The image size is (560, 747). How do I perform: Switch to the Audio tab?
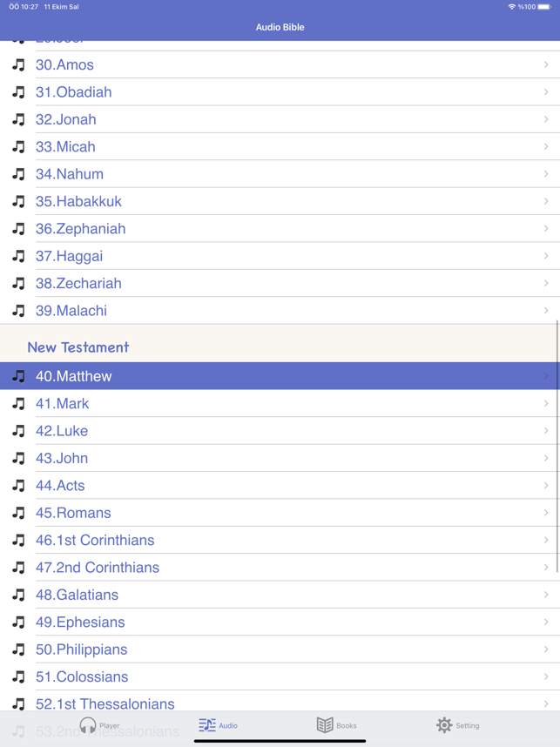click(218, 724)
